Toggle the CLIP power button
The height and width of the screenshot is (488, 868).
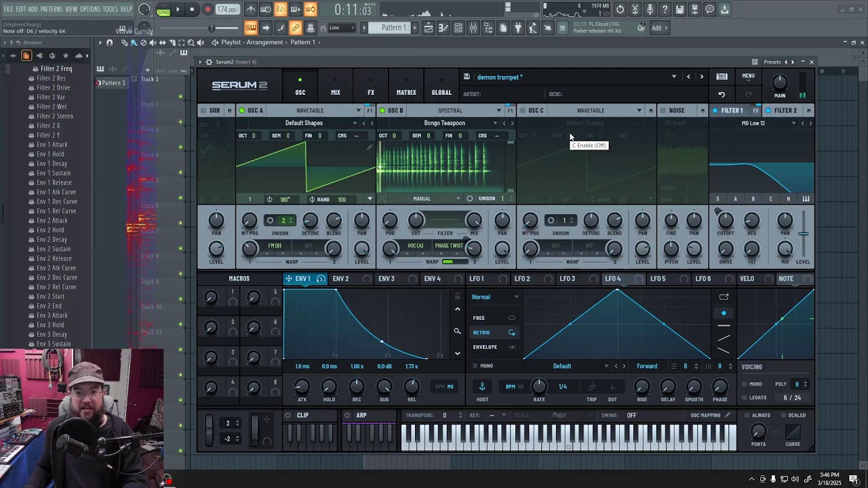coord(288,415)
